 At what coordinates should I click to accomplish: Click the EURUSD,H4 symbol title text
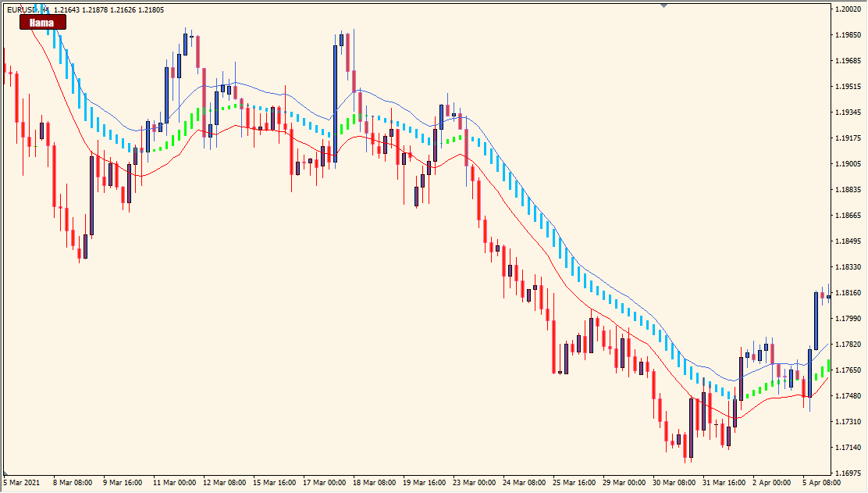pos(27,9)
